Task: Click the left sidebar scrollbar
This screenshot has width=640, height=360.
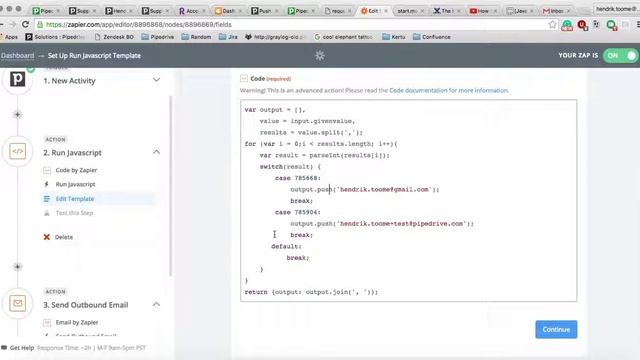Action: pos(170,186)
